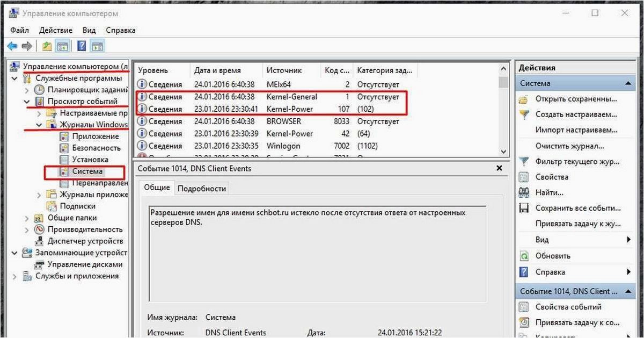Click the Просмотр событий icon
644x338 pixels.
tap(39, 102)
